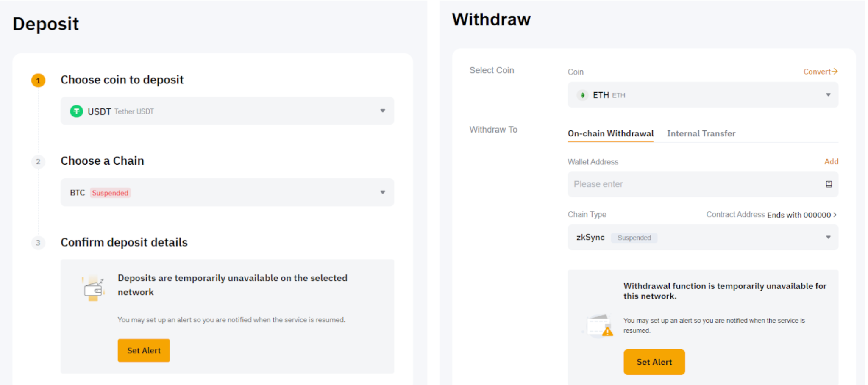868x385 pixels.
Task: Switch to the On-chain Withdrawal tab
Action: click(610, 134)
